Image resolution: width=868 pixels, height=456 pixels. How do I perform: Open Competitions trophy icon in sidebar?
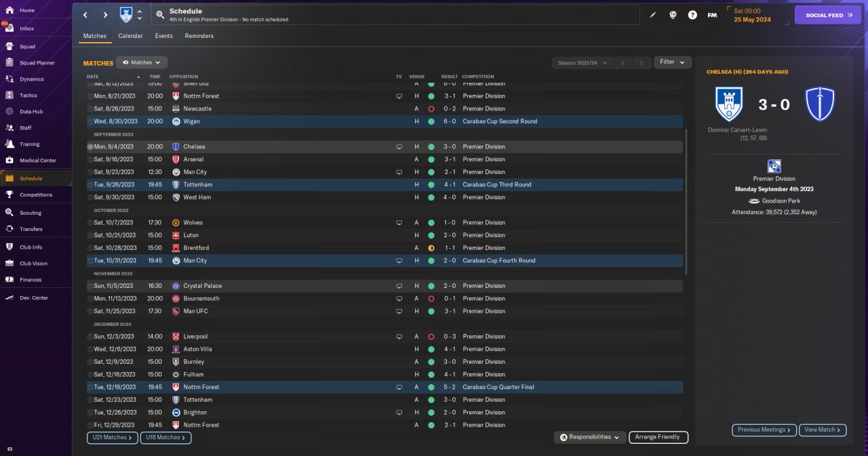coord(9,194)
